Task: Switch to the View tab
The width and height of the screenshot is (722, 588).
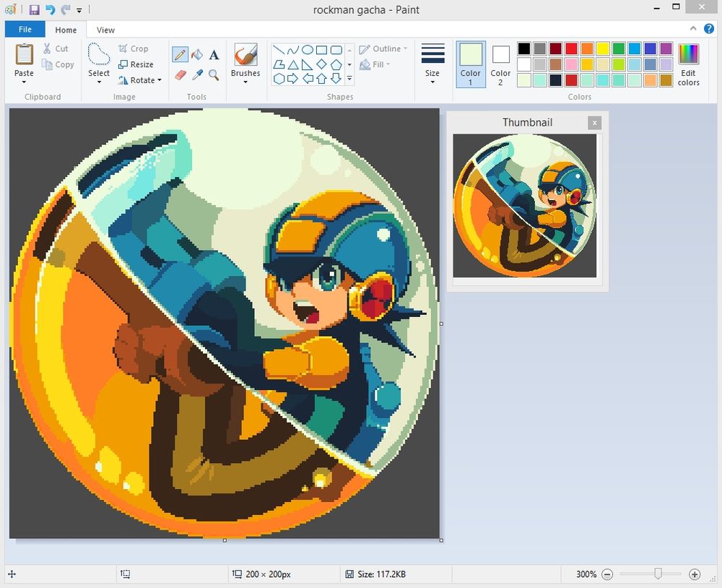Action: tap(105, 30)
